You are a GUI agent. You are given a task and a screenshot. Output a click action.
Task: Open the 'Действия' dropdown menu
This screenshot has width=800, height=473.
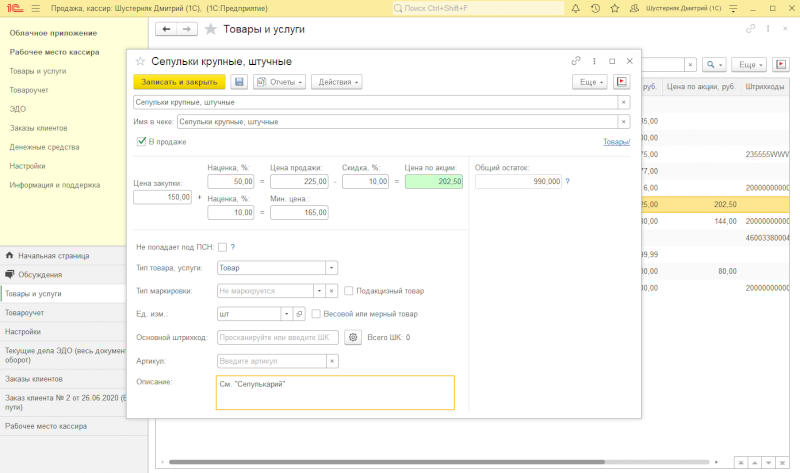[337, 82]
